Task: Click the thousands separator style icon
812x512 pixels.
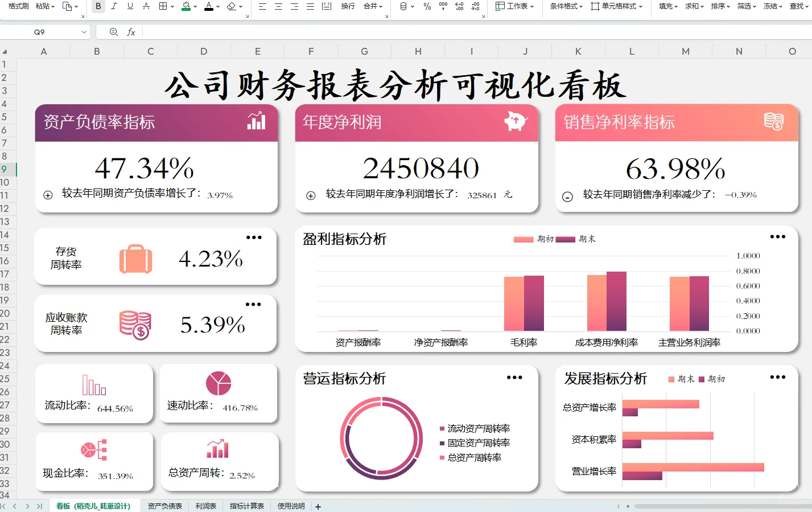Action: click(443, 7)
